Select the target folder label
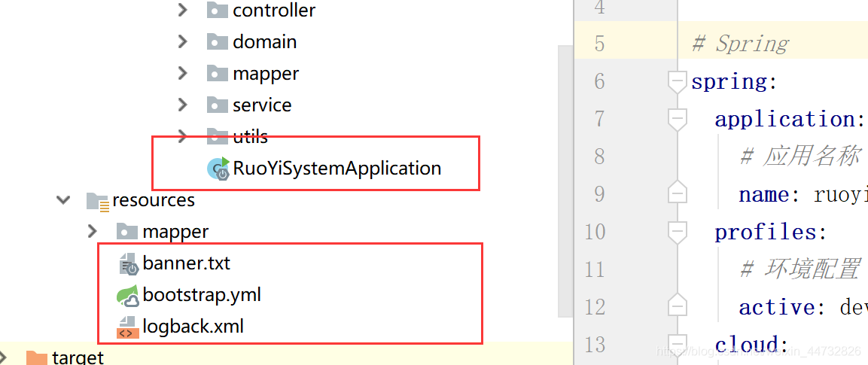 point(78,357)
